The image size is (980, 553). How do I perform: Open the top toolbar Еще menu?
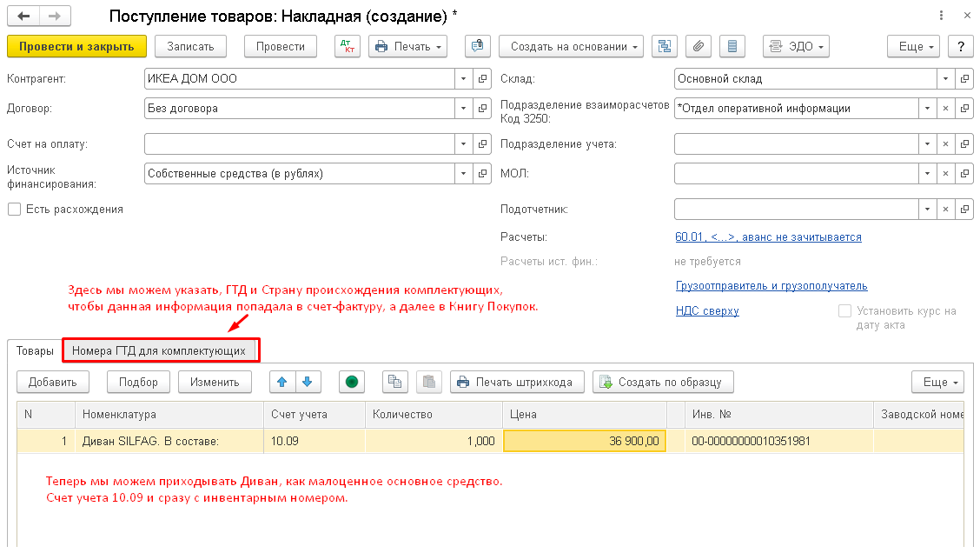point(913,46)
